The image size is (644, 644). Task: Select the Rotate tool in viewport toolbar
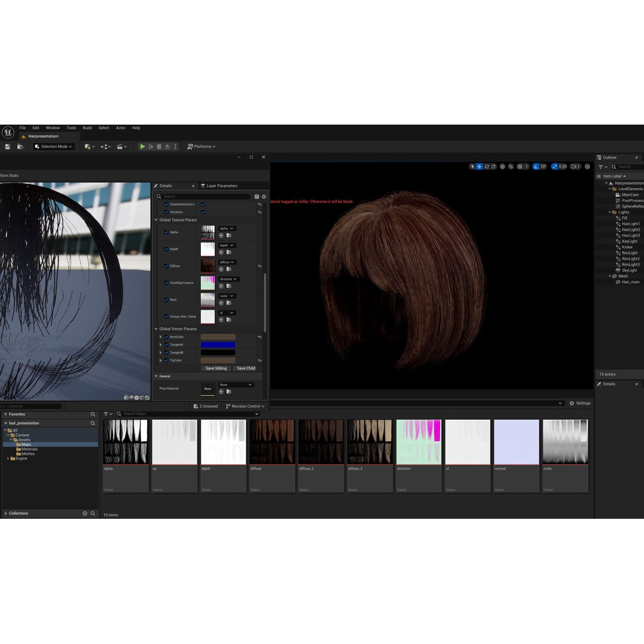point(487,166)
